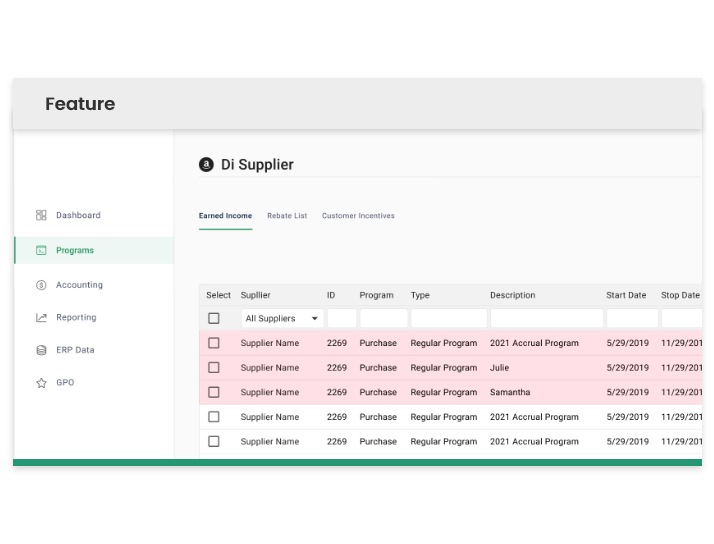
Task: Click the All Suppliers dropdown arrow
Action: [x=315, y=319]
